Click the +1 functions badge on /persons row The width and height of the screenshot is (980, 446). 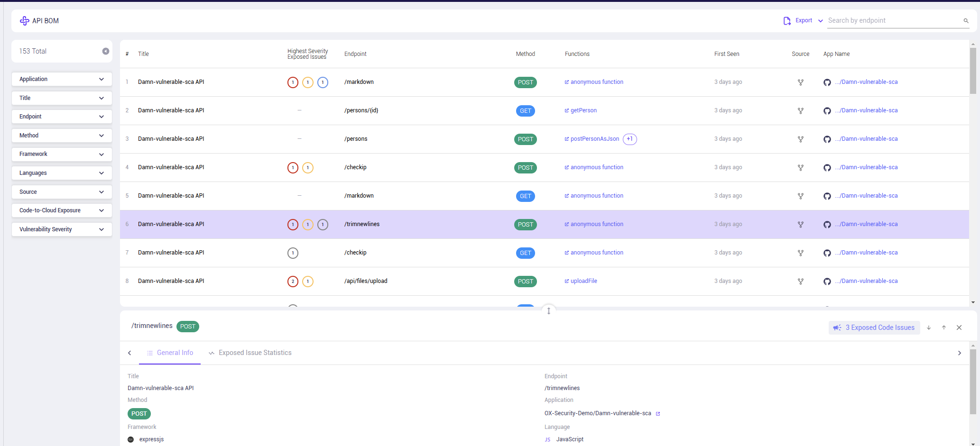click(x=630, y=139)
